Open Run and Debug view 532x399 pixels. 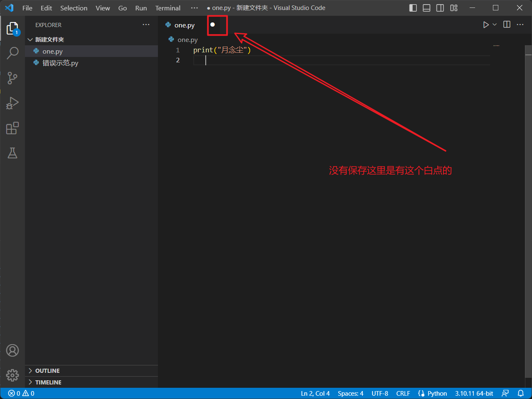point(12,103)
